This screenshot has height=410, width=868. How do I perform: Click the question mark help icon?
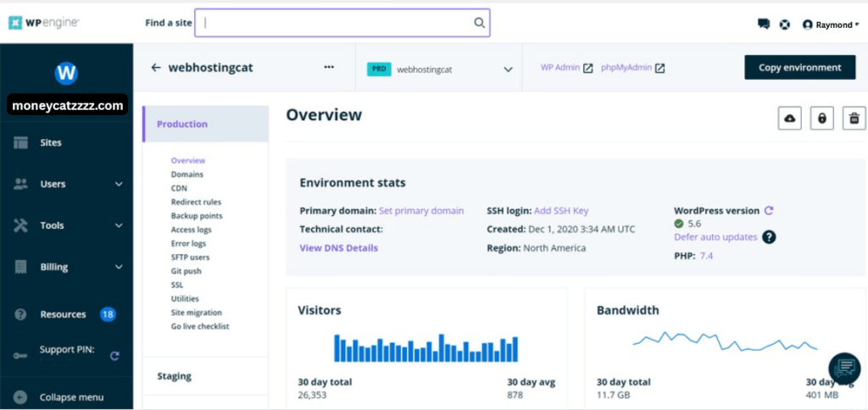pyautogui.click(x=769, y=237)
